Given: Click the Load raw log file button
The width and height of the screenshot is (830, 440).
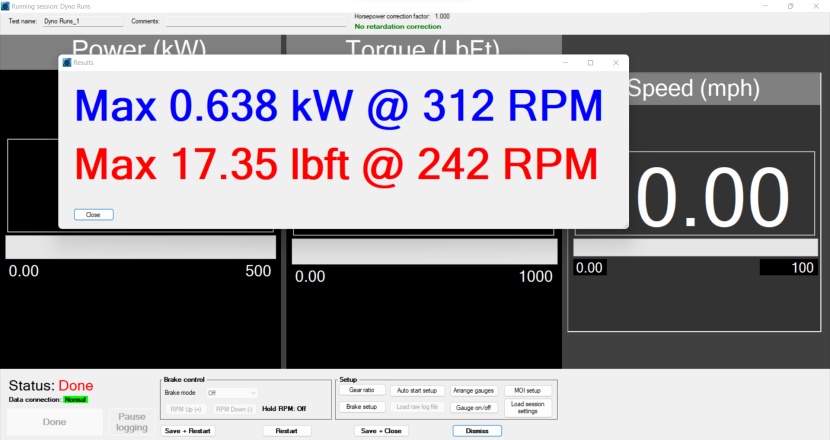Looking at the screenshot, I should [x=417, y=407].
